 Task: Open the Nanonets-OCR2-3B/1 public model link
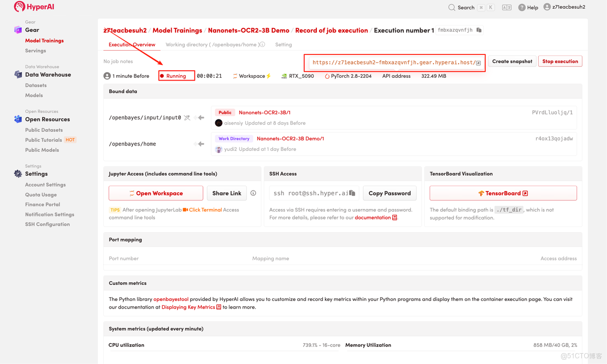(265, 112)
